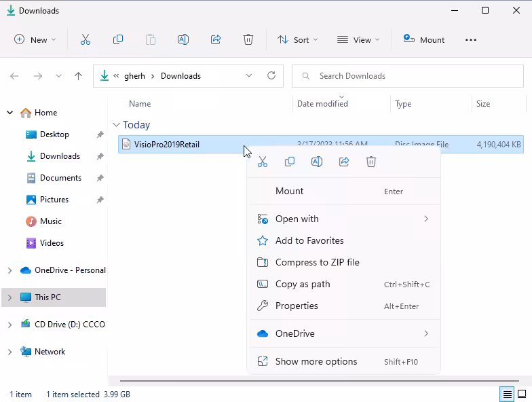Click the Share icon in the top toolbar
This screenshot has width=532, height=402.
point(216,39)
